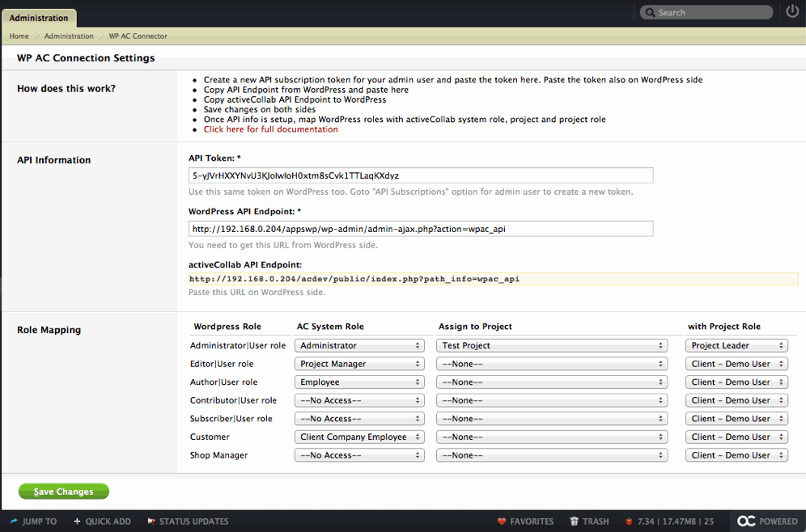Open Assign to Project dropdown for Contributor
Viewport: 806px width, 532px height.
(x=552, y=400)
